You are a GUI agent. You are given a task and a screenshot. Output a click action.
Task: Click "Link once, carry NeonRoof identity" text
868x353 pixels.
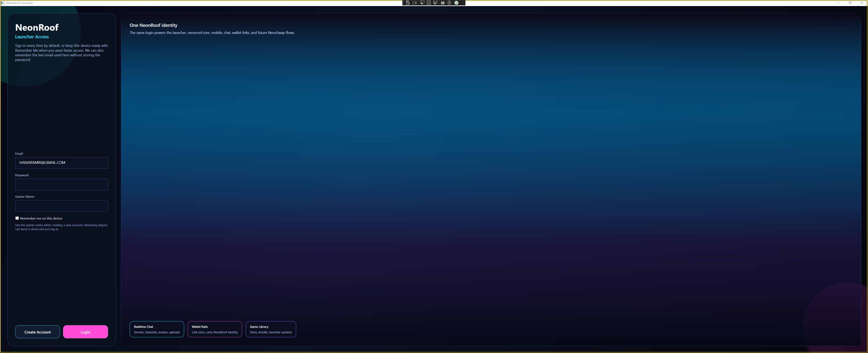[x=215, y=332]
